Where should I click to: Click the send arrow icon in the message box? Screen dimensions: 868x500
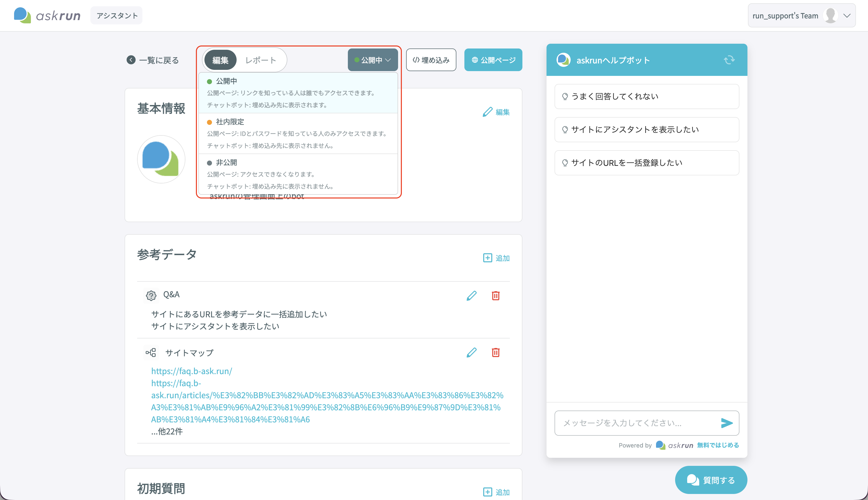(727, 423)
